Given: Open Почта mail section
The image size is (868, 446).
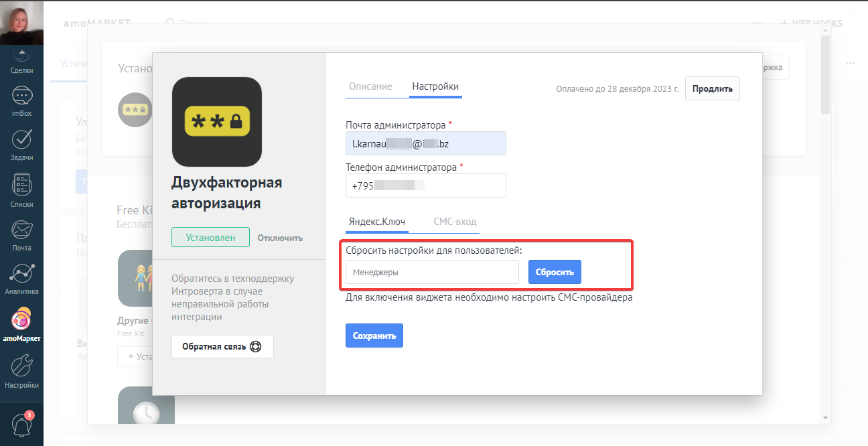Looking at the screenshot, I should point(21,236).
